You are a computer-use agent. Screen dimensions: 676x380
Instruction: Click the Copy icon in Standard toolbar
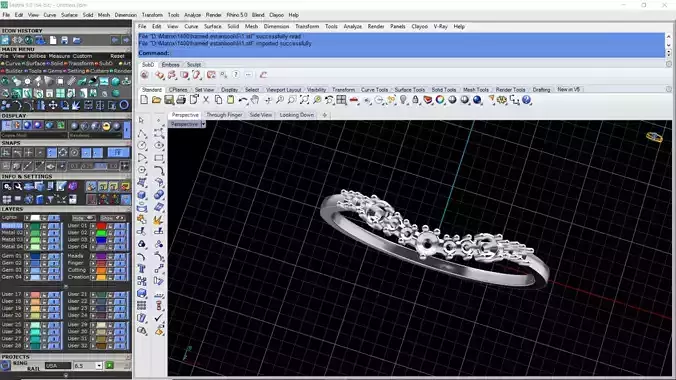tap(218, 100)
